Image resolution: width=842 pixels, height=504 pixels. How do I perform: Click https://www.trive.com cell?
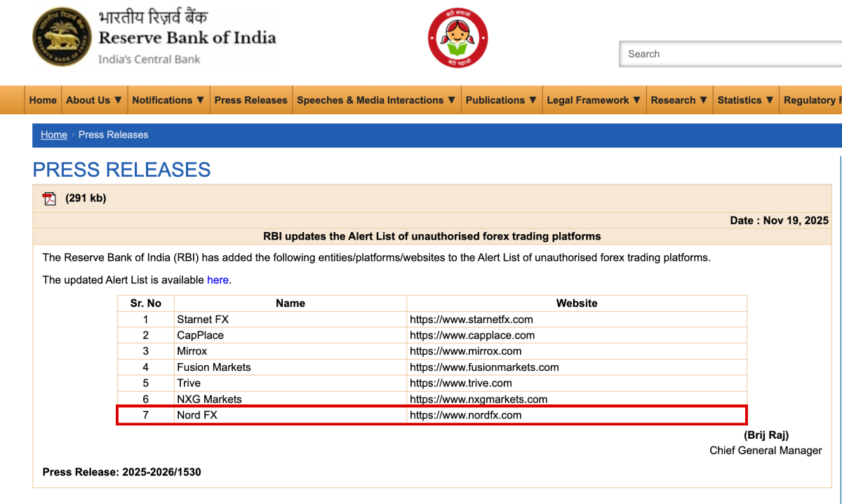[x=577, y=383]
